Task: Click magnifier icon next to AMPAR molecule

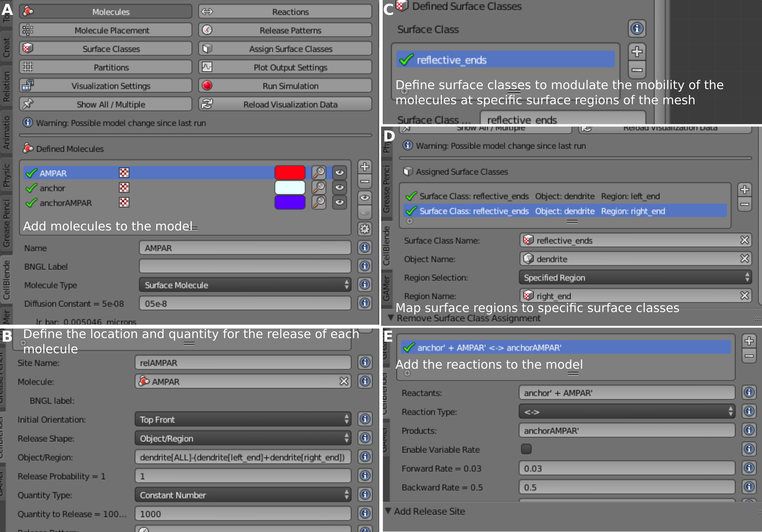Action: pos(319,173)
